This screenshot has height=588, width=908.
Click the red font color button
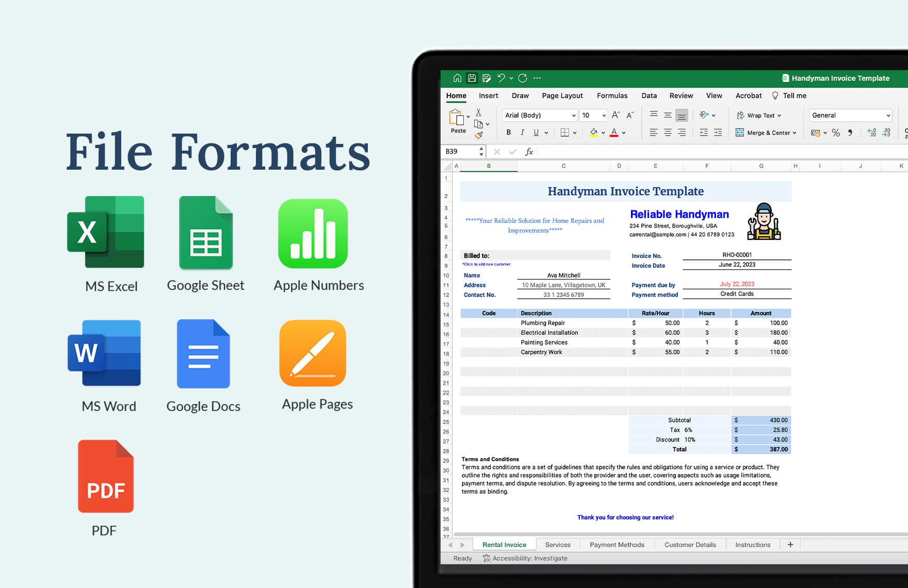[614, 133]
